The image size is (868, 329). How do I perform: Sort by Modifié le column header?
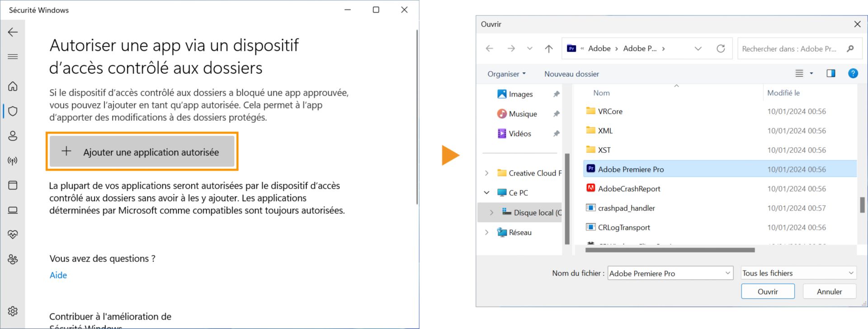point(783,93)
